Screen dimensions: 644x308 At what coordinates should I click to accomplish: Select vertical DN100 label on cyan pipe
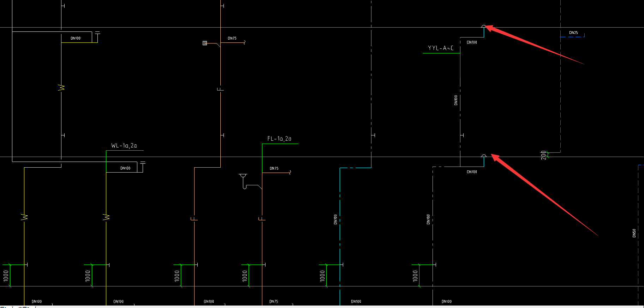pos(335,219)
